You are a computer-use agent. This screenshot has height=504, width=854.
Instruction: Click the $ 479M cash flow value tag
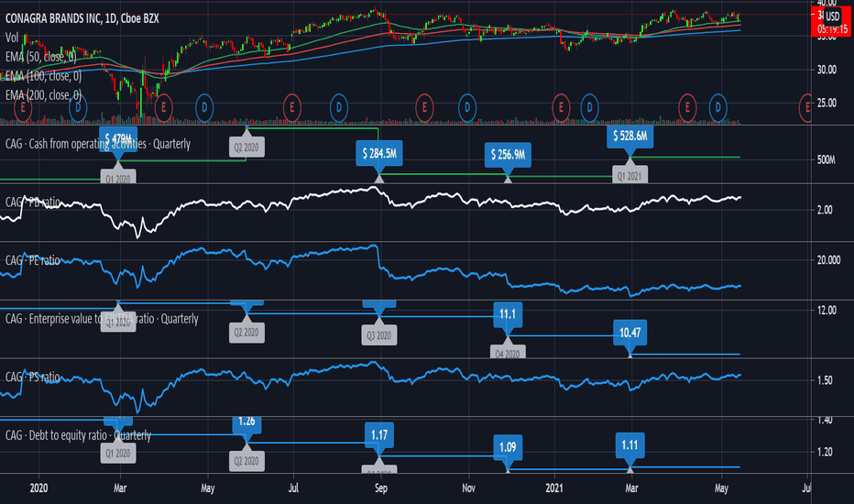[x=118, y=139]
